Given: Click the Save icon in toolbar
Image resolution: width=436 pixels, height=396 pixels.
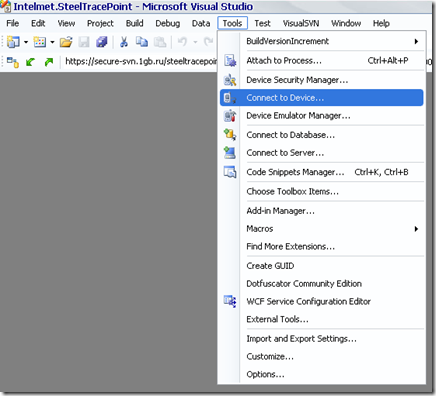Looking at the screenshot, I should click(84, 42).
